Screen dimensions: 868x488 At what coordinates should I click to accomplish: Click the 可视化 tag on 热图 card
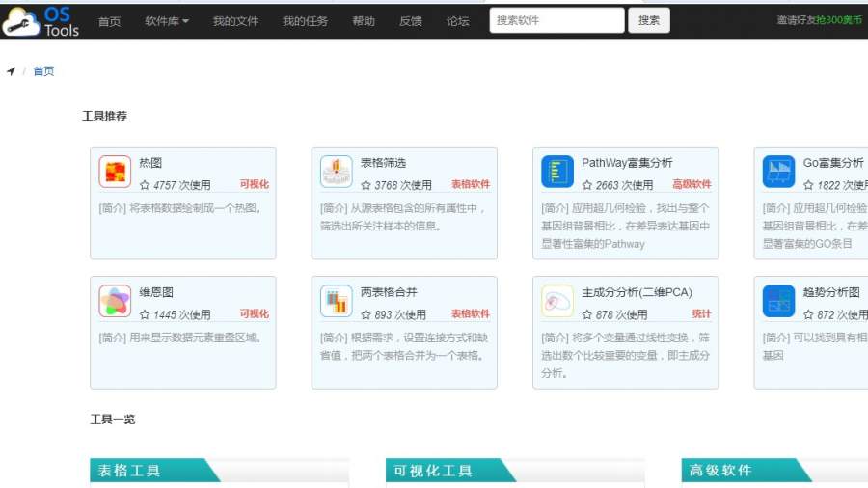[254, 184]
